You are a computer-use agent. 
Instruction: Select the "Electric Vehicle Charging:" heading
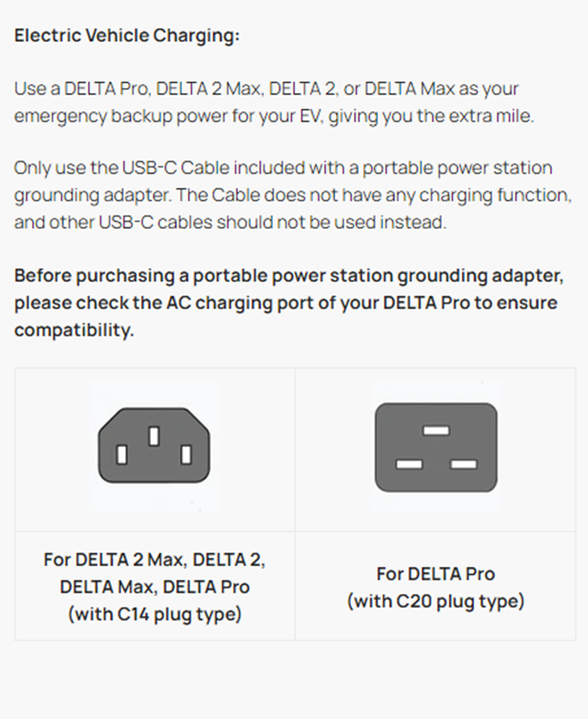click(127, 36)
